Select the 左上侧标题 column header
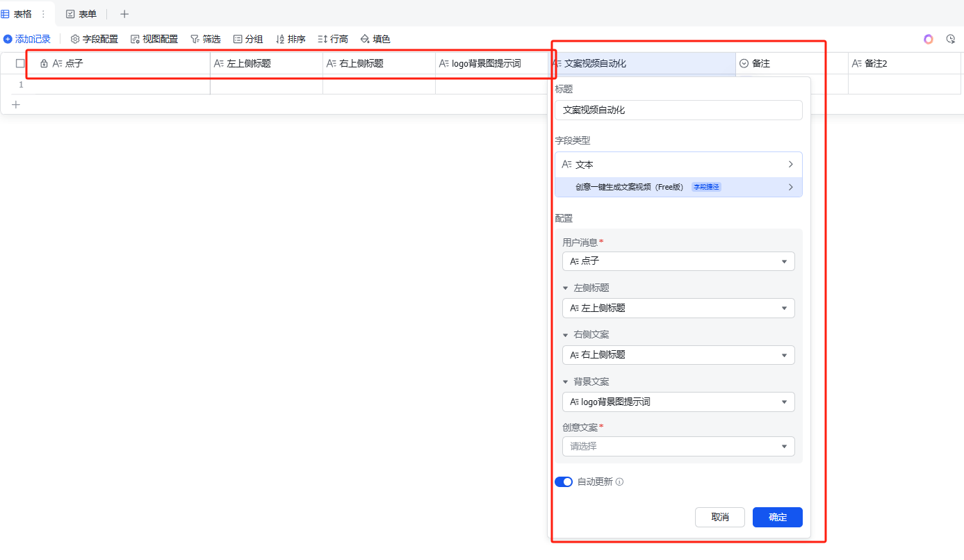 [x=266, y=63]
